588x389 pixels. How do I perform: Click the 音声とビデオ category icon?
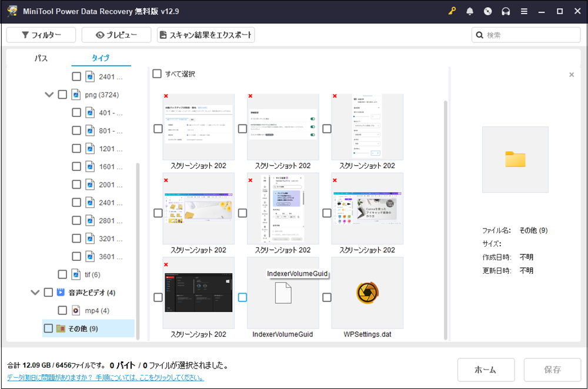(x=61, y=292)
